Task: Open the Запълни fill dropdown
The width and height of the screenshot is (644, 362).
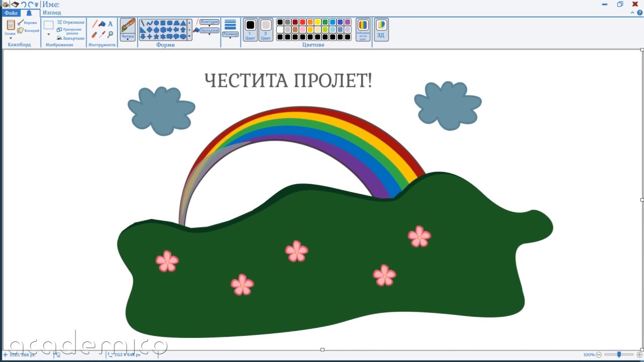Action: tap(209, 31)
